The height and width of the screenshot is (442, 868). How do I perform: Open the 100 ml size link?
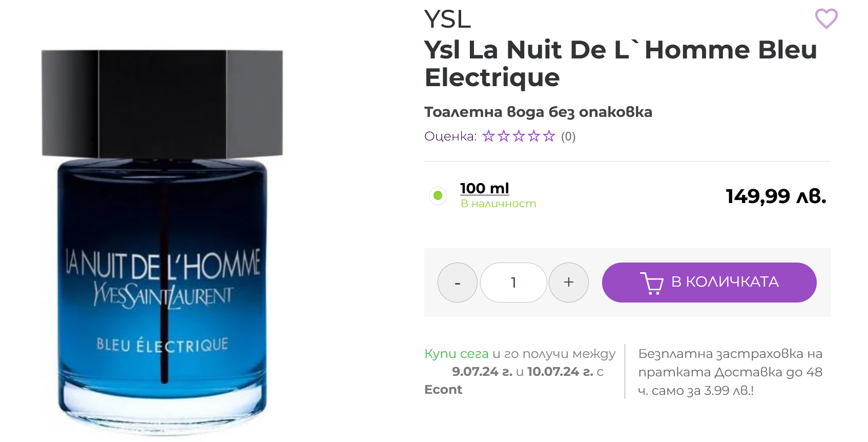click(484, 188)
